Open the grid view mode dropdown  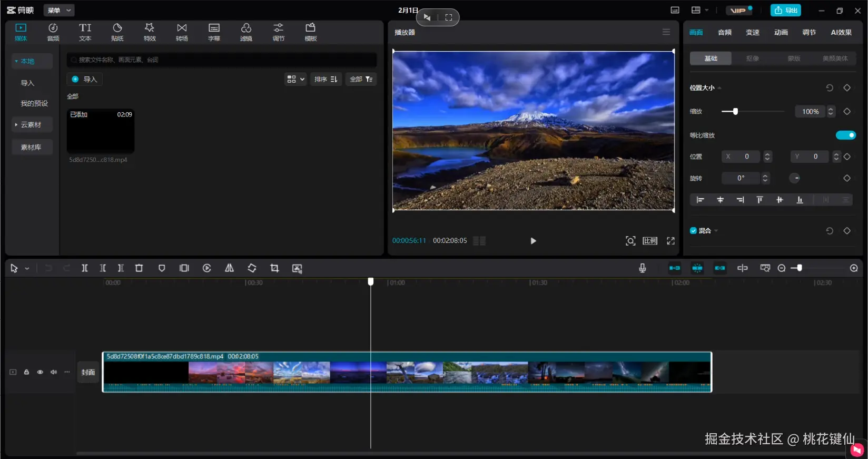295,79
